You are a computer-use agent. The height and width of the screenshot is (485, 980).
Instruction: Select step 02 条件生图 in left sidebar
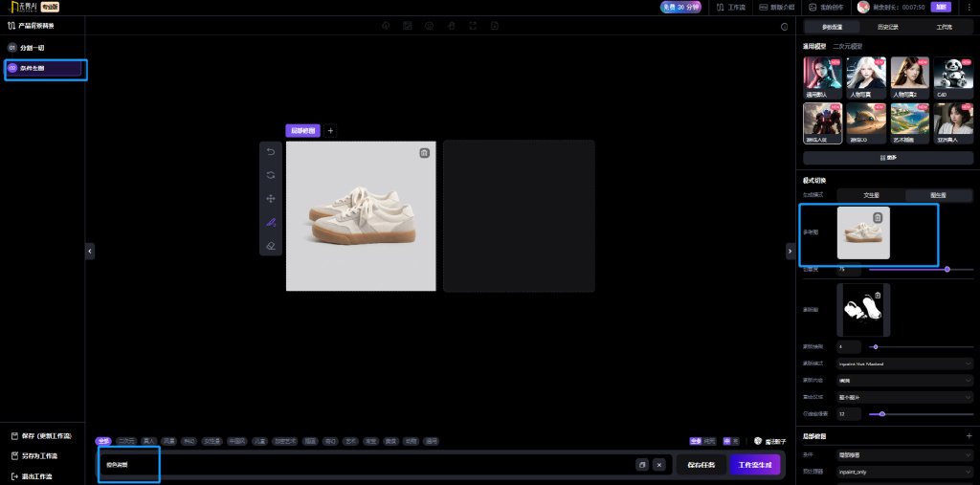pyautogui.click(x=44, y=68)
